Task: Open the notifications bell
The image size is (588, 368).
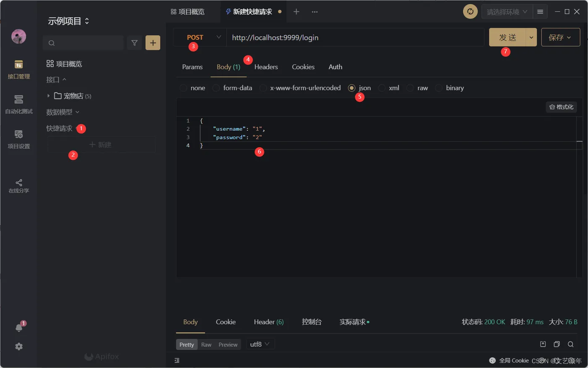Action: (x=19, y=327)
